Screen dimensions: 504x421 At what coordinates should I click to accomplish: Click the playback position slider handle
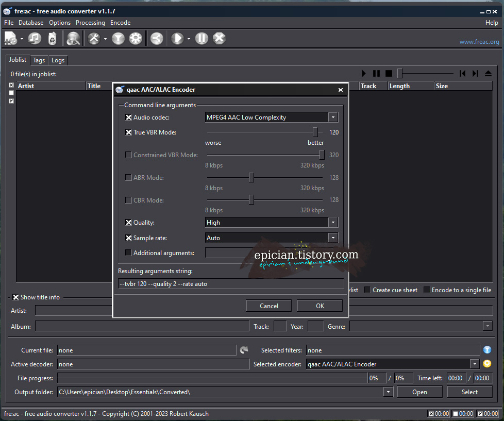pos(399,74)
